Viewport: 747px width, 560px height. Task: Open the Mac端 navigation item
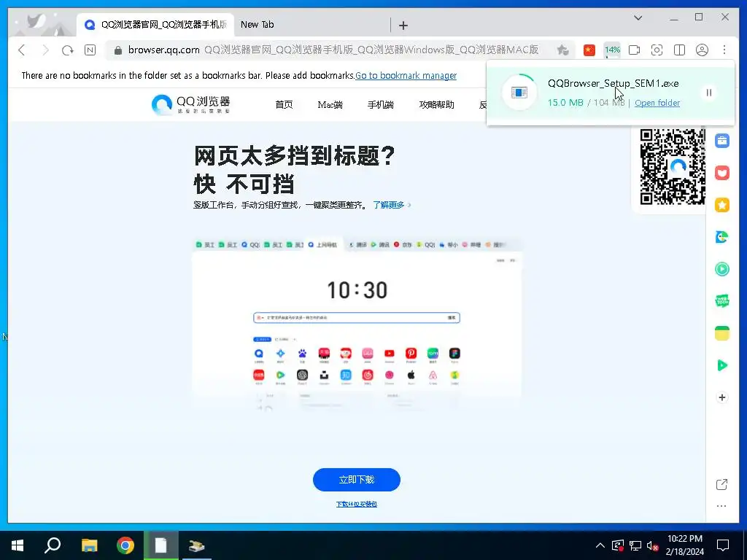click(x=330, y=105)
